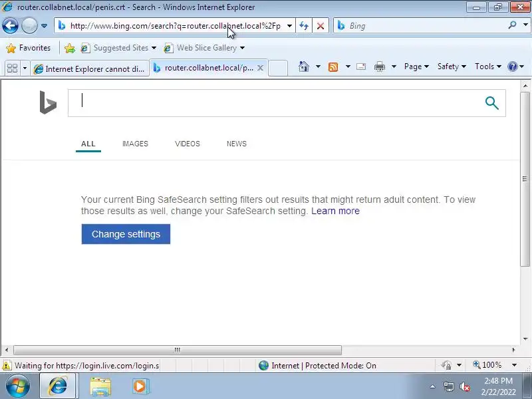Screen dimensions: 532x399
Task: Go back with the Back arrow button
Action: pos(10,26)
